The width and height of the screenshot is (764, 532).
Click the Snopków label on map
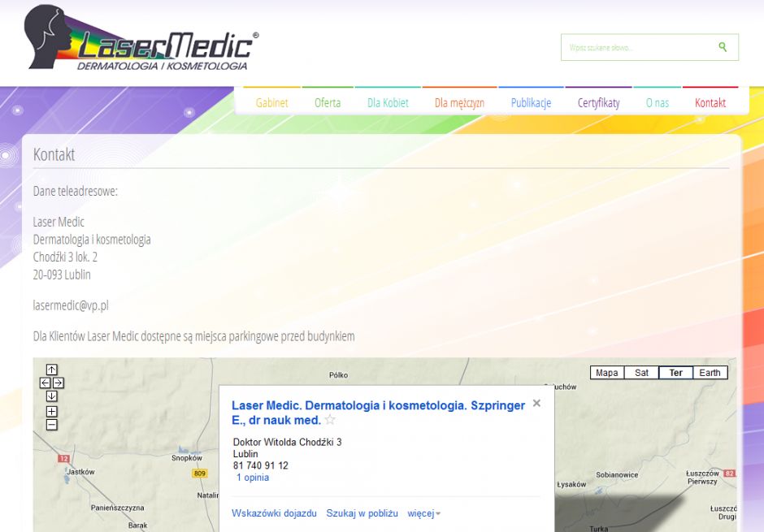(x=187, y=458)
